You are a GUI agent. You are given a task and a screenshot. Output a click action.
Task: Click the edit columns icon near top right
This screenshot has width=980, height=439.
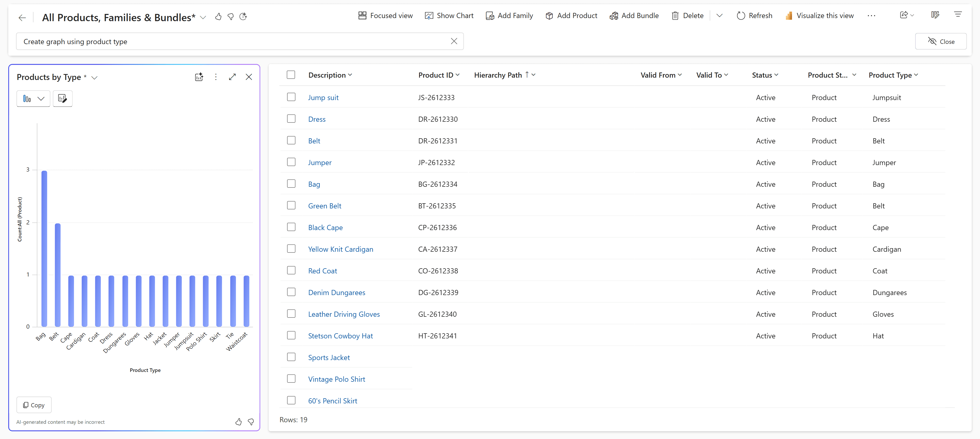point(935,15)
